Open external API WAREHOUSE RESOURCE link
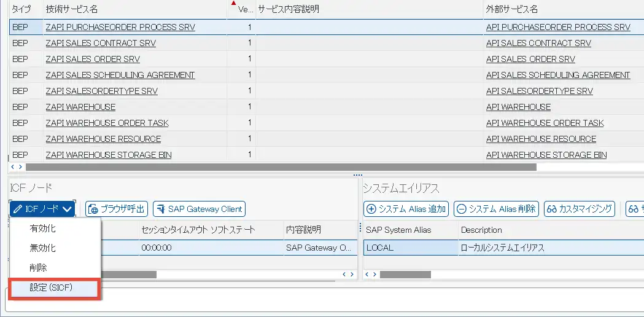644x317 pixels. click(x=541, y=139)
